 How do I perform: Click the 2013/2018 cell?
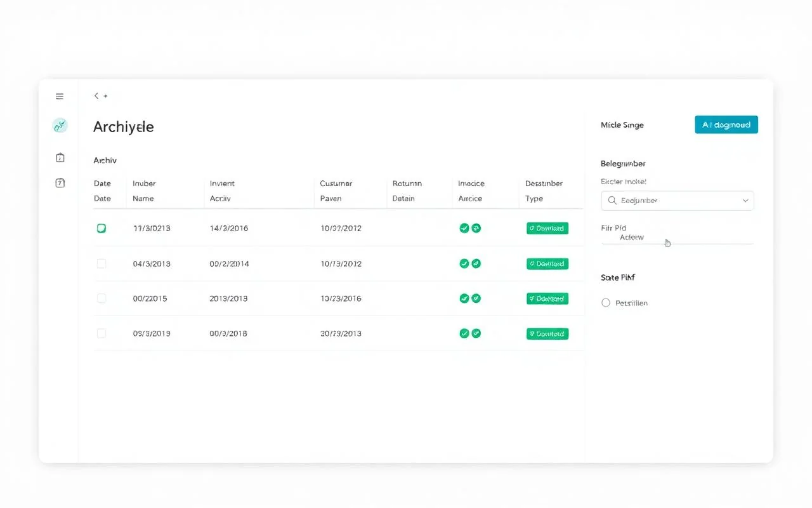pyautogui.click(x=229, y=298)
